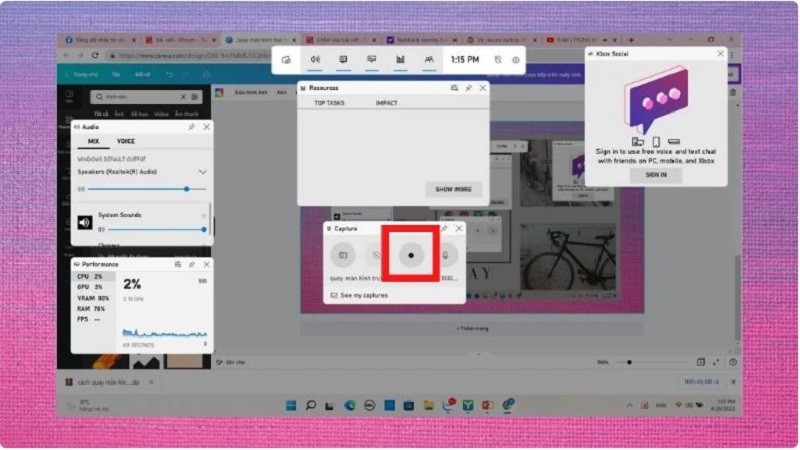Click the Xbox Social icon in Game Bar
The image size is (800, 450).
coord(428,60)
